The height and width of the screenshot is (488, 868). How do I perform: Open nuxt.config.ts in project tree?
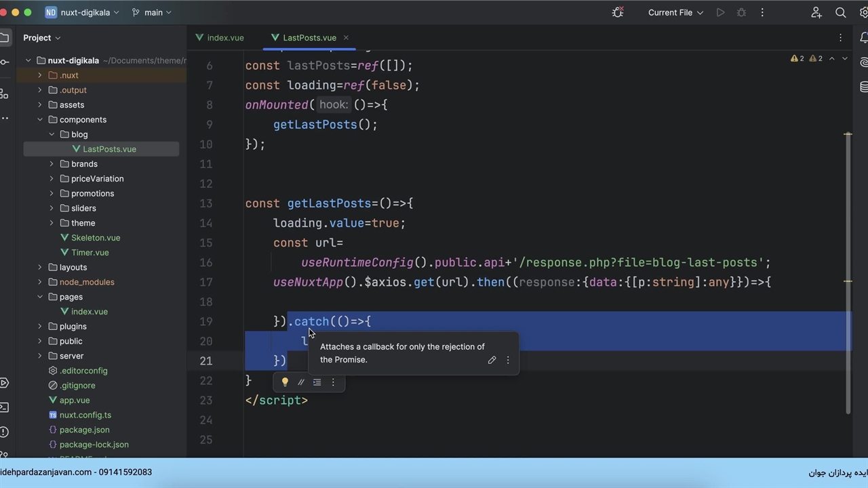(x=85, y=415)
